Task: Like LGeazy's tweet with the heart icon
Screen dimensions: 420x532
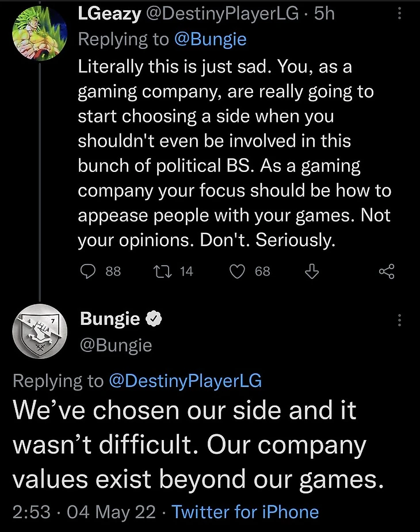Action: tap(237, 271)
